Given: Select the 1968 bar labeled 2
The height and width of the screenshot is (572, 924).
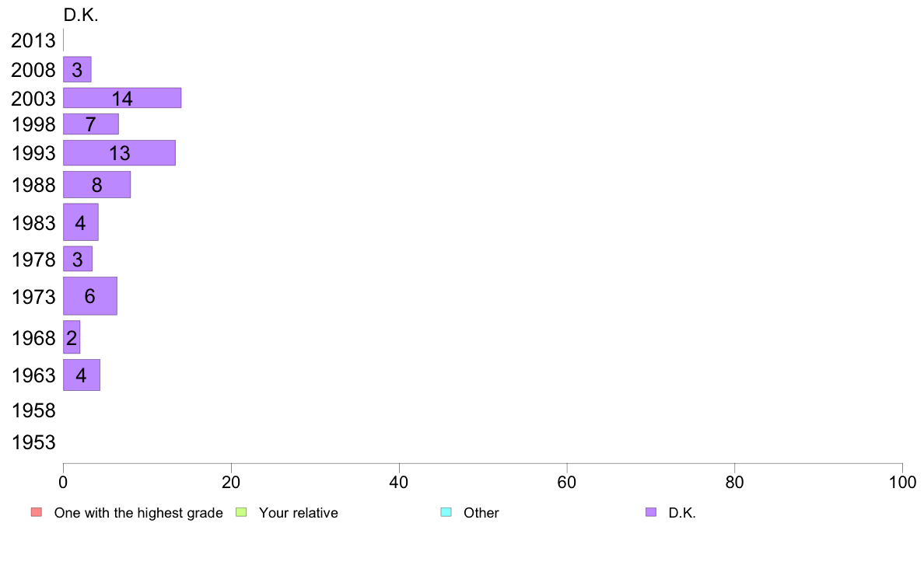Looking at the screenshot, I should tap(72, 337).
